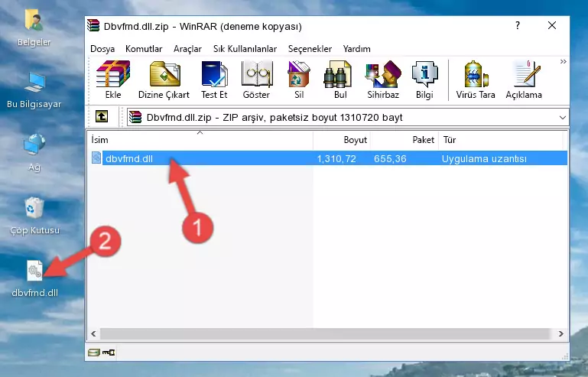
Task: Launch the Sihirbaz wizard
Action: coord(383,80)
